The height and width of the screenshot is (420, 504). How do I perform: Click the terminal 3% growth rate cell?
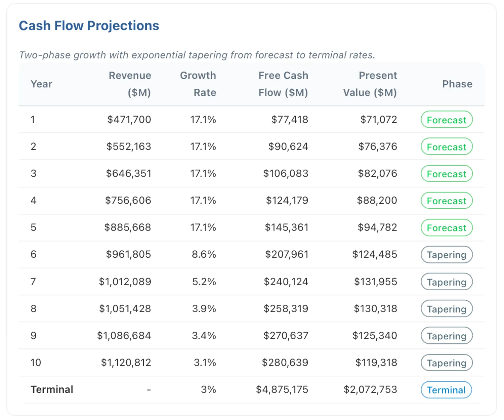[208, 389]
